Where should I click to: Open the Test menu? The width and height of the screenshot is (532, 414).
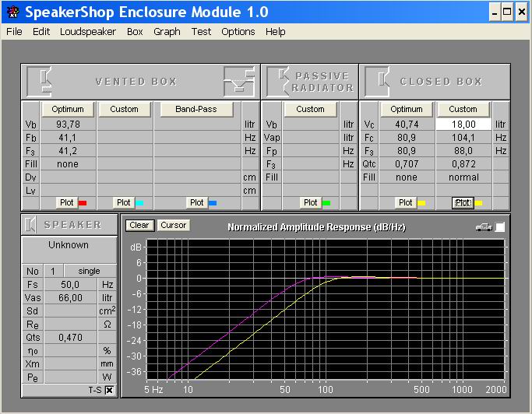[x=201, y=32]
